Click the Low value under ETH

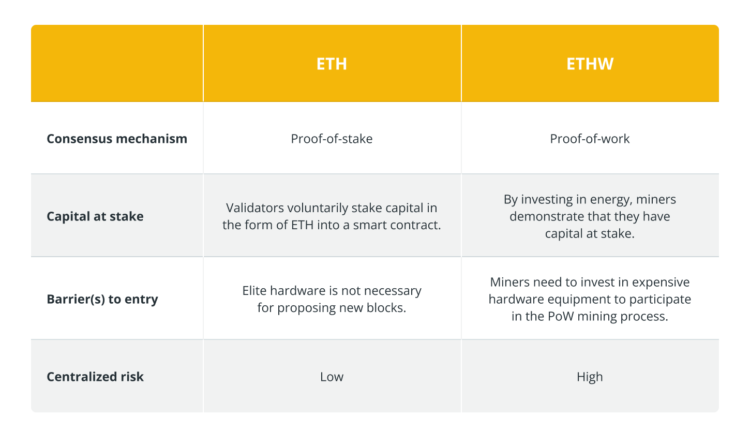(331, 377)
